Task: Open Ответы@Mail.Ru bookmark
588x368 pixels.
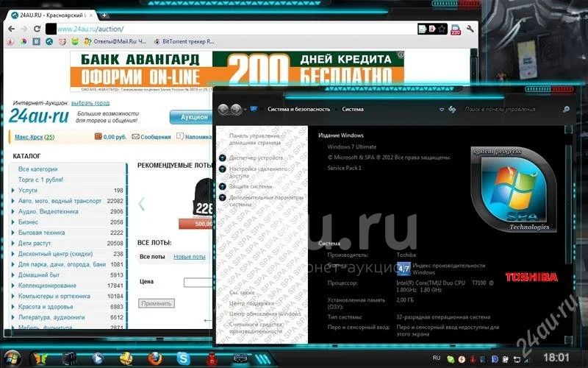Action: pos(115,42)
